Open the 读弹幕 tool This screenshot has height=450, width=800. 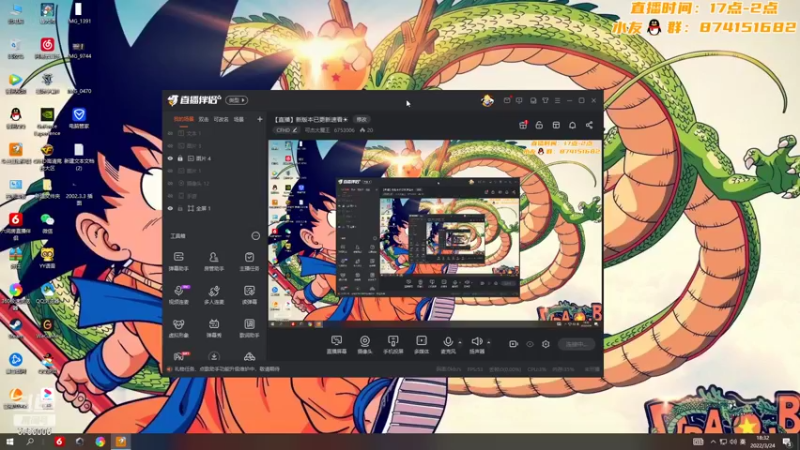pos(249,294)
